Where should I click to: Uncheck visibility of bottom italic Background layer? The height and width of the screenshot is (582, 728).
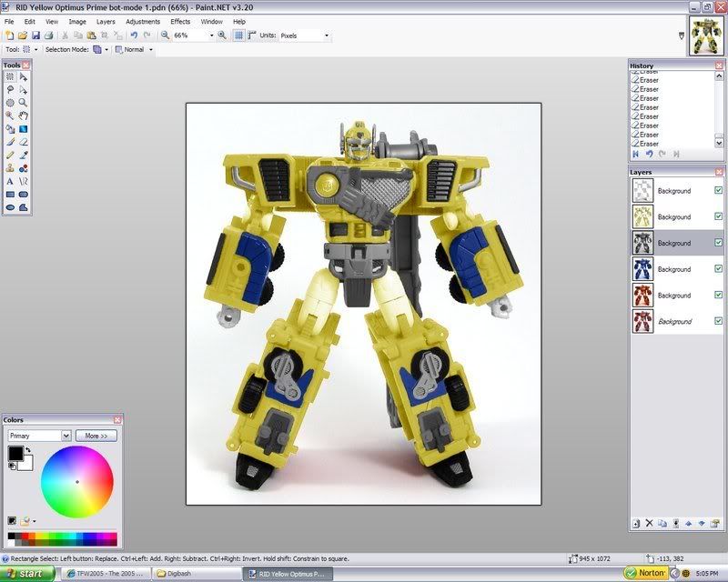pyautogui.click(x=718, y=321)
